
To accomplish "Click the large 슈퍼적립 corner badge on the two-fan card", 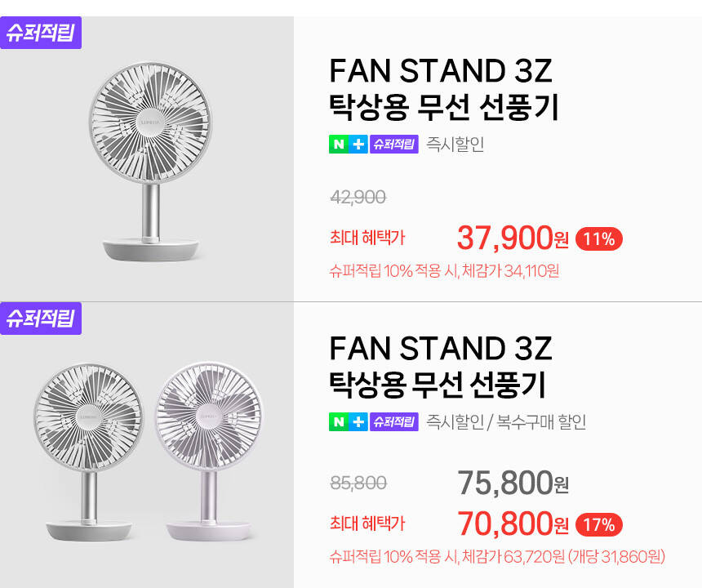I will 41,318.
